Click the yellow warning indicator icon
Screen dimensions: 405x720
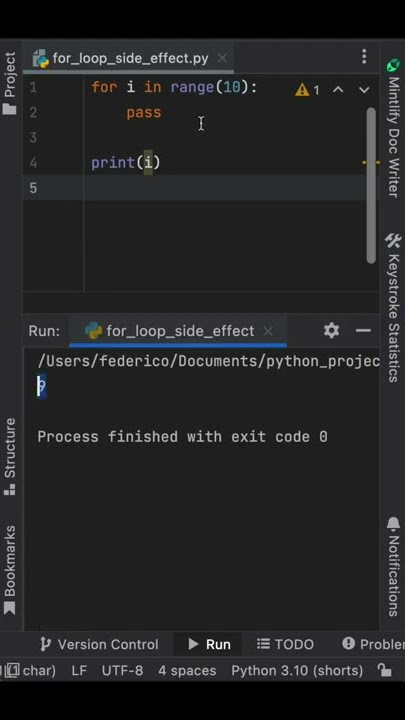pos(302,90)
